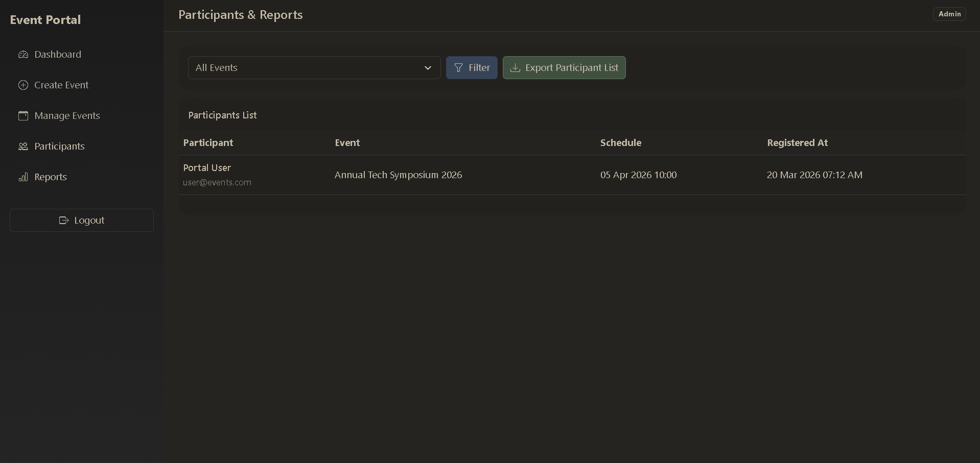Click the Participant column header
Viewport: 980px width, 463px height.
[x=208, y=143]
